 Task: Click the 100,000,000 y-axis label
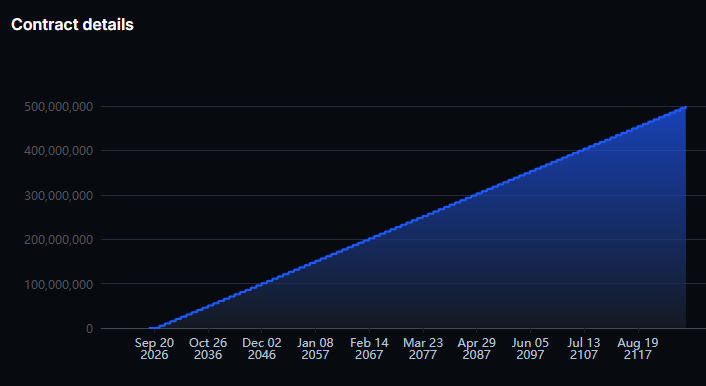(59, 284)
